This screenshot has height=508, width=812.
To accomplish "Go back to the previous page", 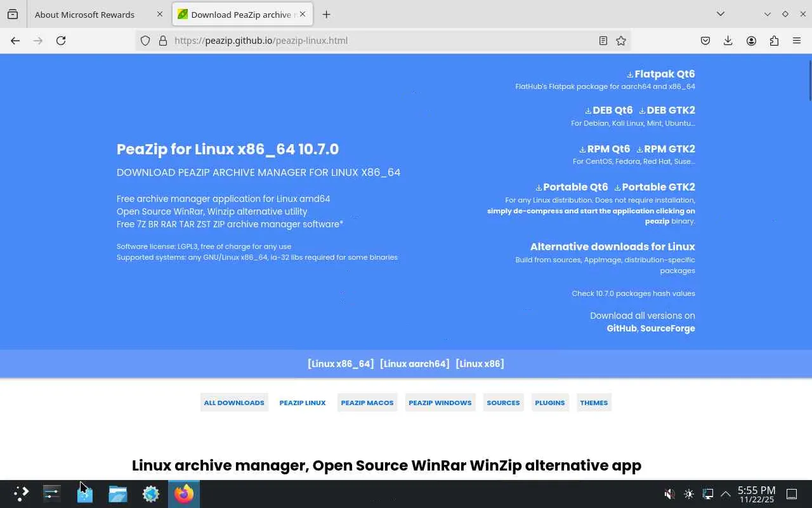I will click(x=15, y=41).
